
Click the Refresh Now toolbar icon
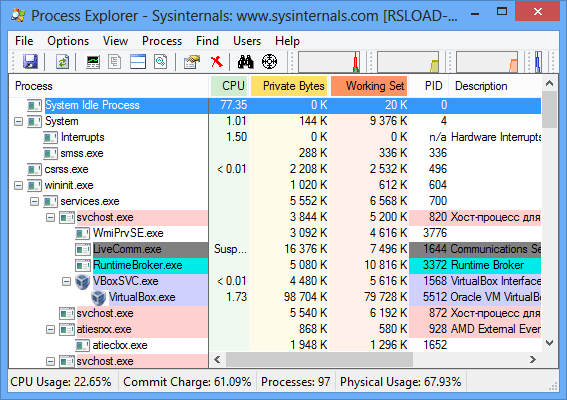coord(63,61)
